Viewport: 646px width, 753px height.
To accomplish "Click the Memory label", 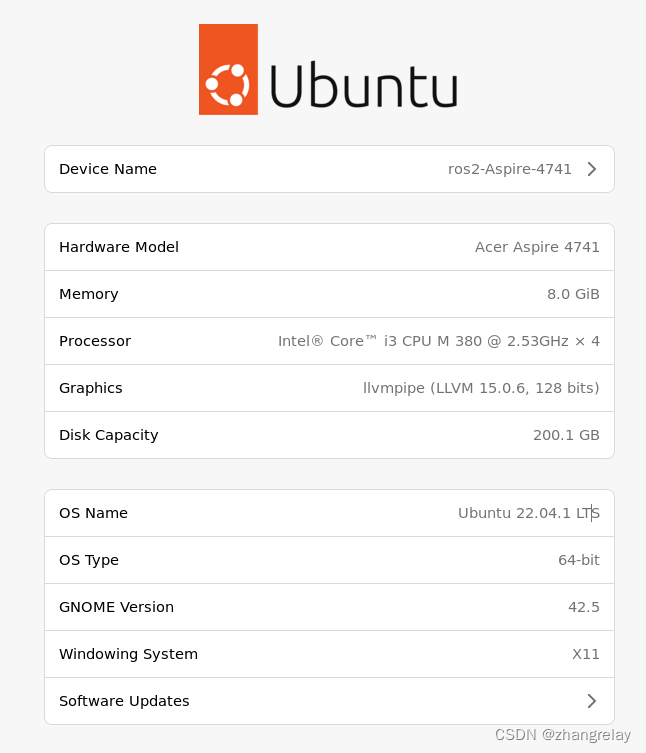I will (88, 294).
